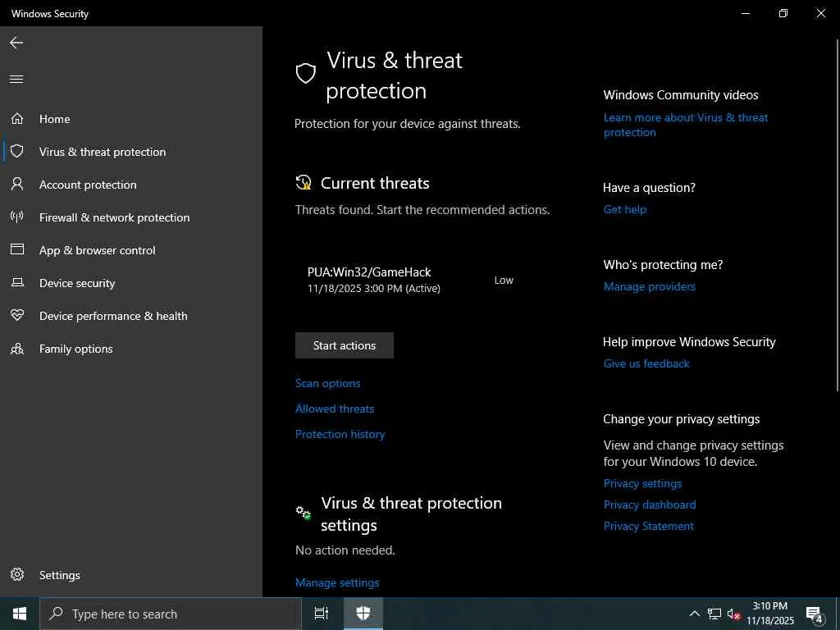This screenshot has width=840, height=630.
Task: Open App & browser control section
Action: [97, 250]
